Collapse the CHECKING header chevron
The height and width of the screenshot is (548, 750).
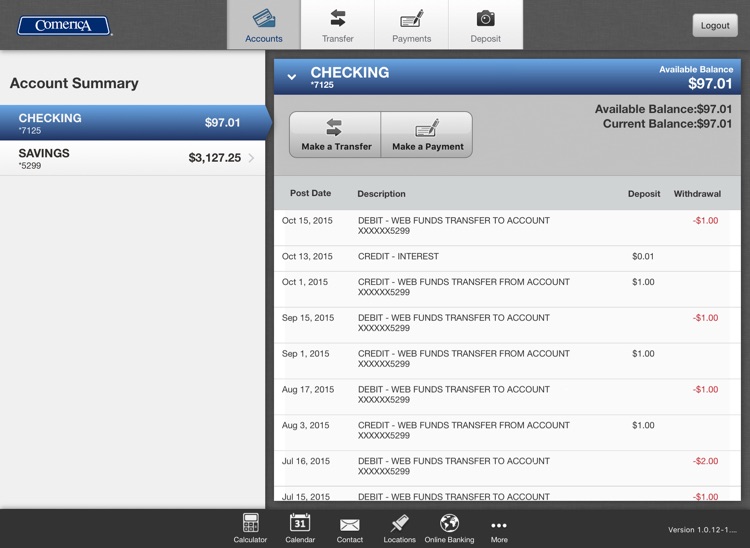coord(291,77)
